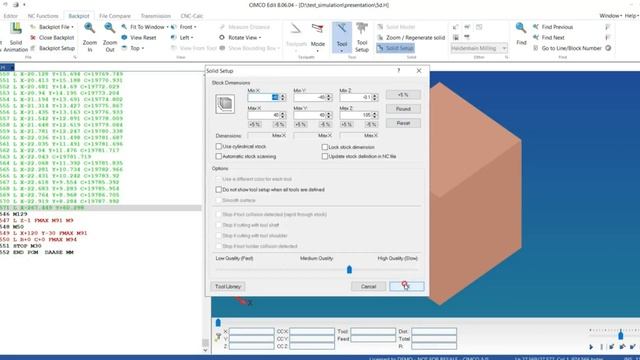Open the CNC-Calc tab

point(191,16)
